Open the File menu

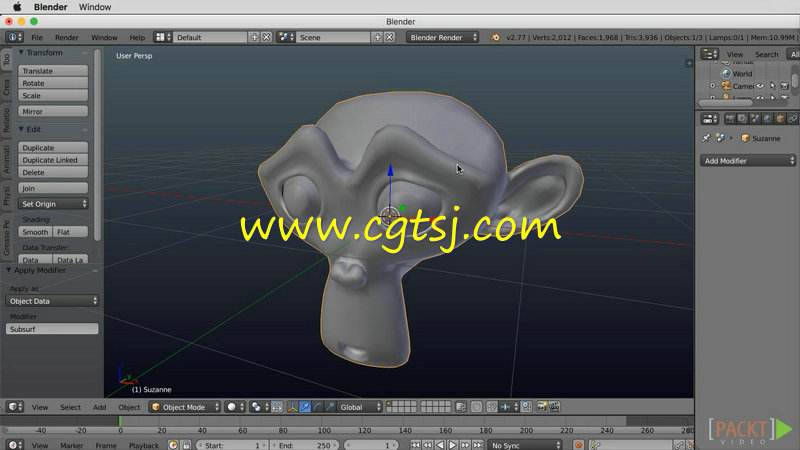click(37, 37)
